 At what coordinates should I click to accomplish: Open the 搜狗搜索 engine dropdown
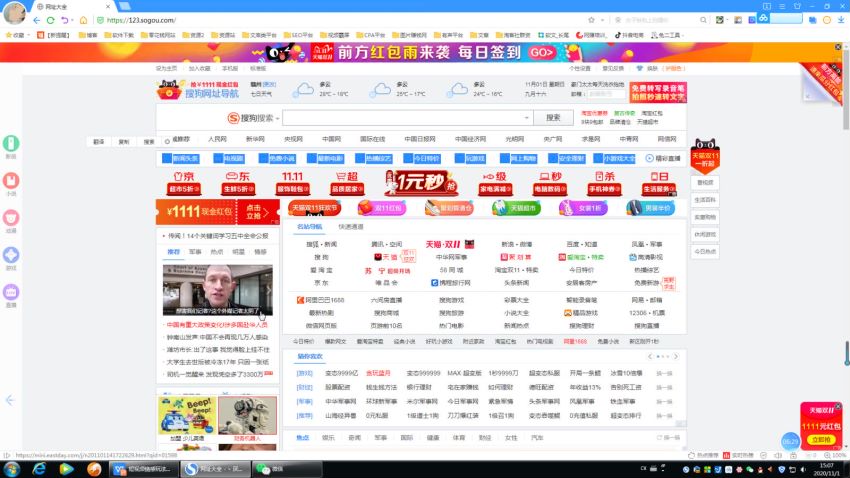(278, 118)
